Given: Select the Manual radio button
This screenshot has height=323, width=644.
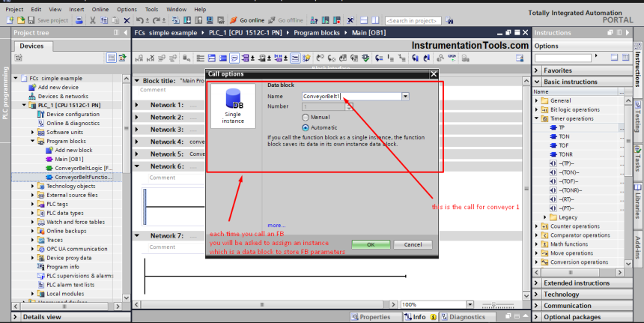Looking at the screenshot, I should pos(306,117).
